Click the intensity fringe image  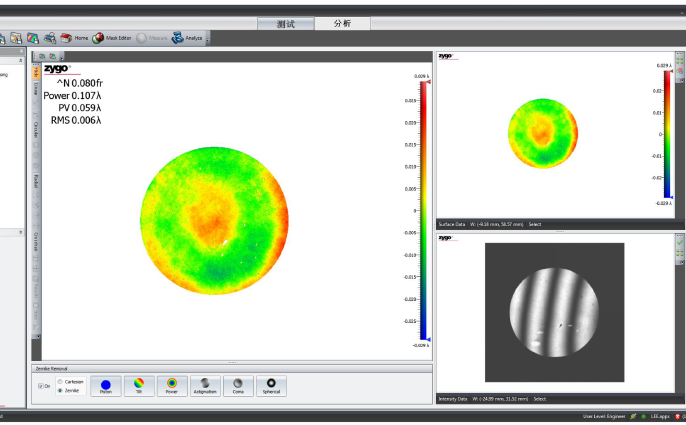tap(554, 312)
